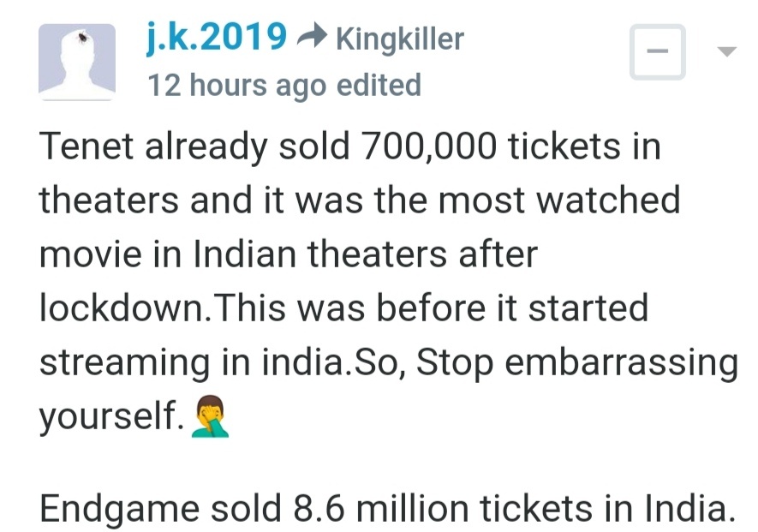Click the line starting with theaters and it was
The width and height of the screenshot is (758, 532).
coord(360,200)
